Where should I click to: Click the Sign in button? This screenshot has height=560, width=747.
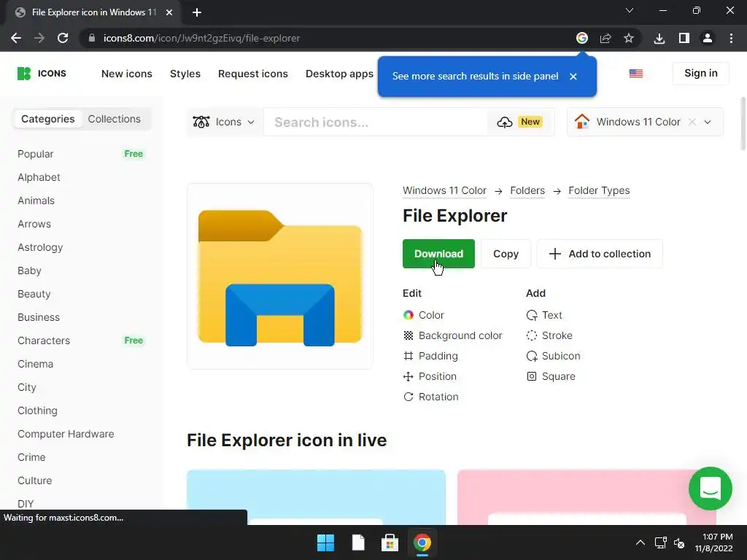coord(701,74)
